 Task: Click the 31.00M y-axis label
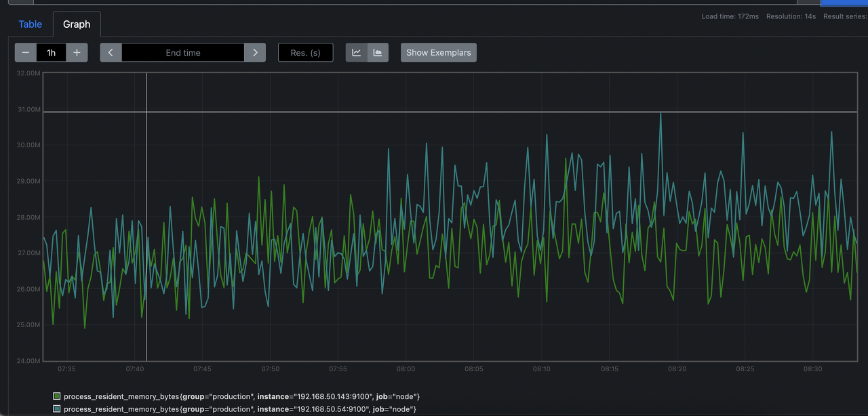pos(28,109)
